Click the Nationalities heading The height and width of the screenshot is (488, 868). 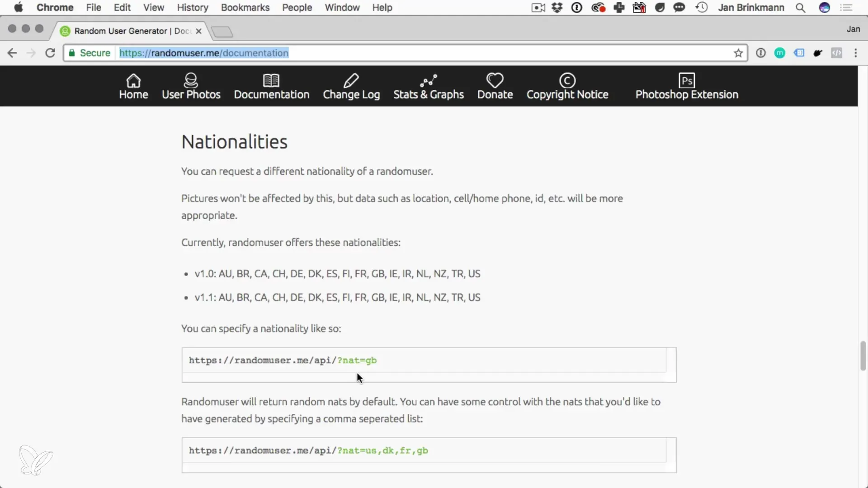pyautogui.click(x=234, y=141)
